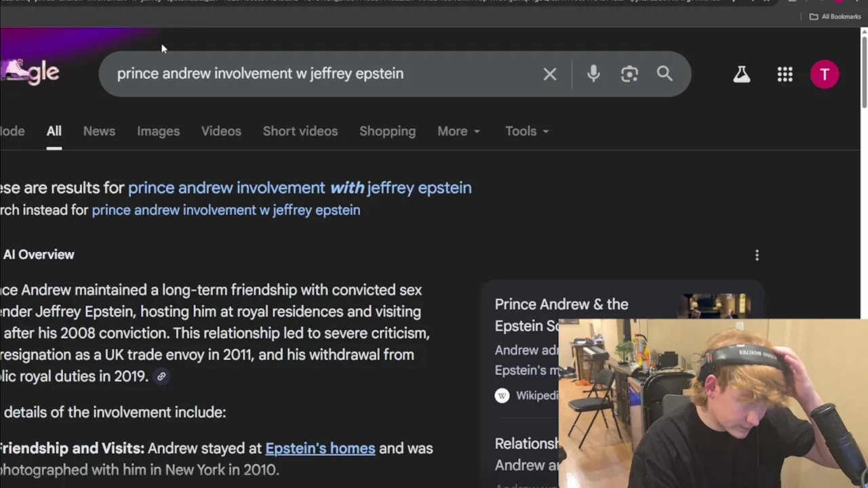Image resolution: width=868 pixels, height=488 pixels.
Task: Expand the More dropdown
Action: [459, 131]
